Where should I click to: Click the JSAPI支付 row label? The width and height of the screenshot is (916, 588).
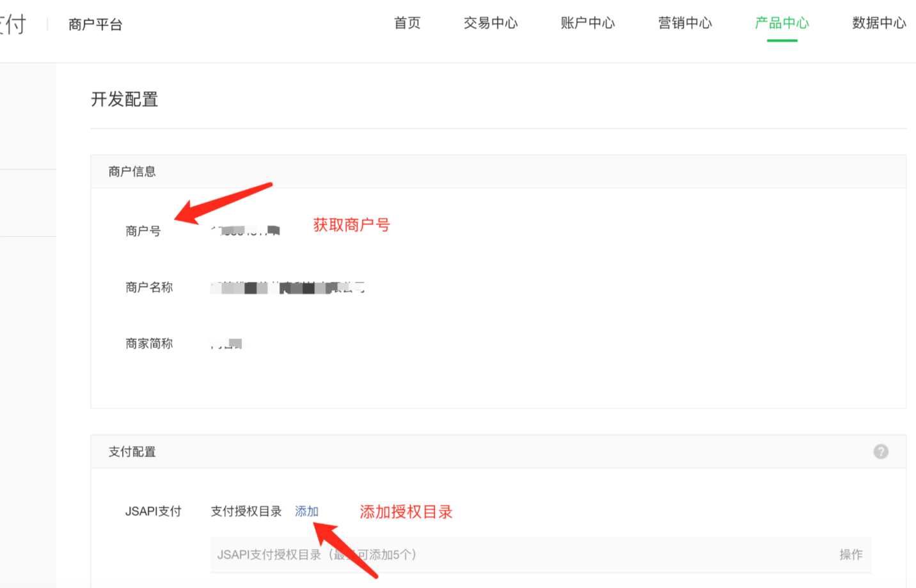tap(154, 511)
